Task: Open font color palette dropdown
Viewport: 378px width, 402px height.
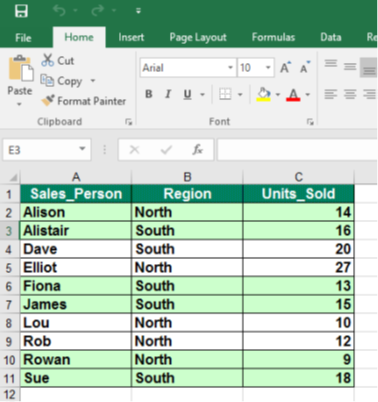Action: (308, 95)
